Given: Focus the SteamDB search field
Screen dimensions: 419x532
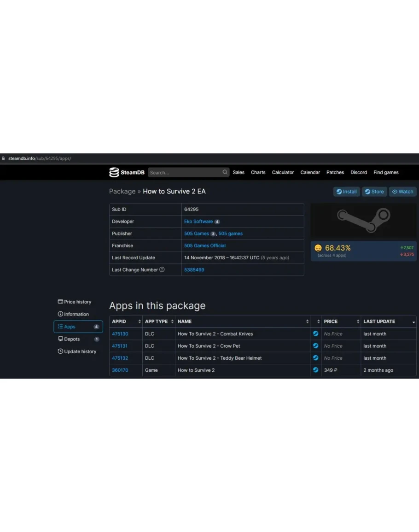Looking at the screenshot, I should click(184, 173).
